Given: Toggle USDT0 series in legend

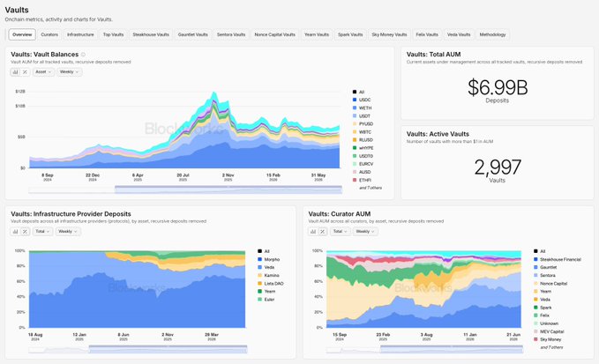Looking at the screenshot, I should pos(363,156).
